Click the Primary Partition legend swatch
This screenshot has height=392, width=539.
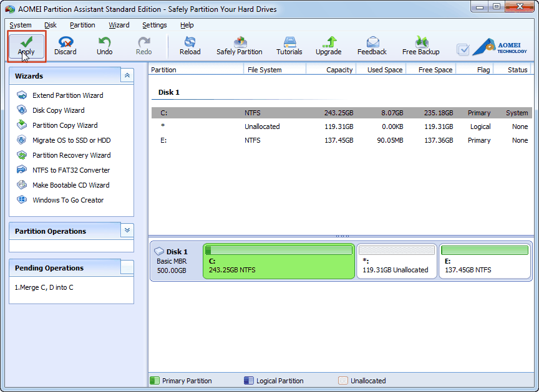pyautogui.click(x=155, y=381)
